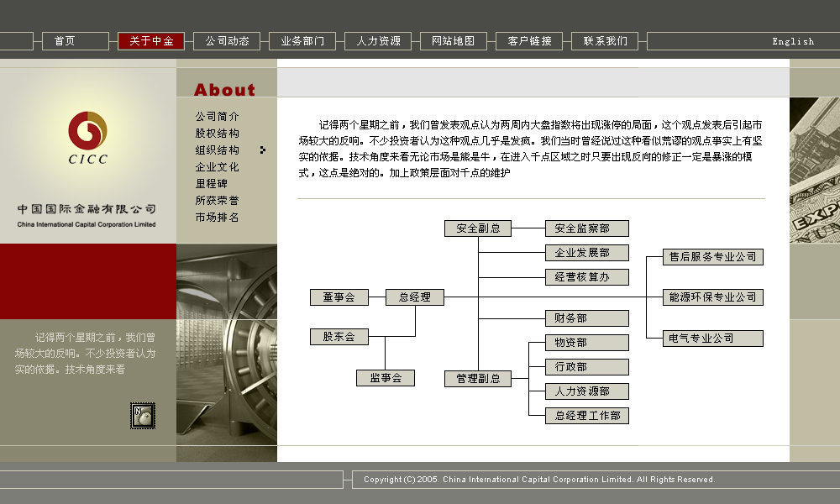Open 企业文化 in the About menu
Image resolution: width=840 pixels, height=504 pixels.
217,167
